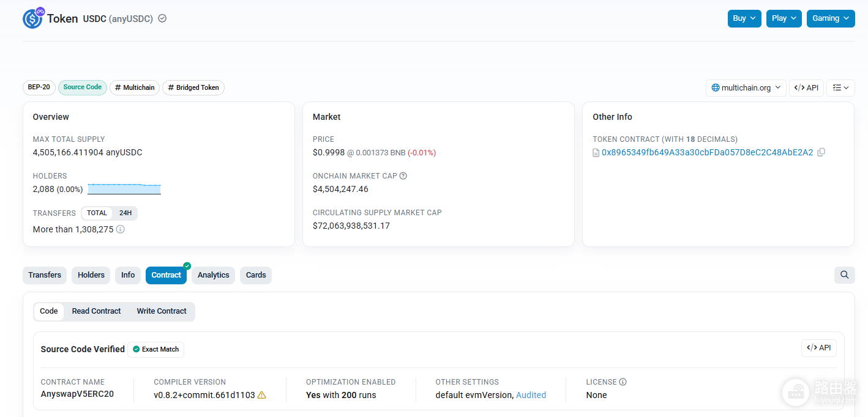Screen dimensions: 868x417
Task: Open the Play dropdown
Action: coord(784,18)
